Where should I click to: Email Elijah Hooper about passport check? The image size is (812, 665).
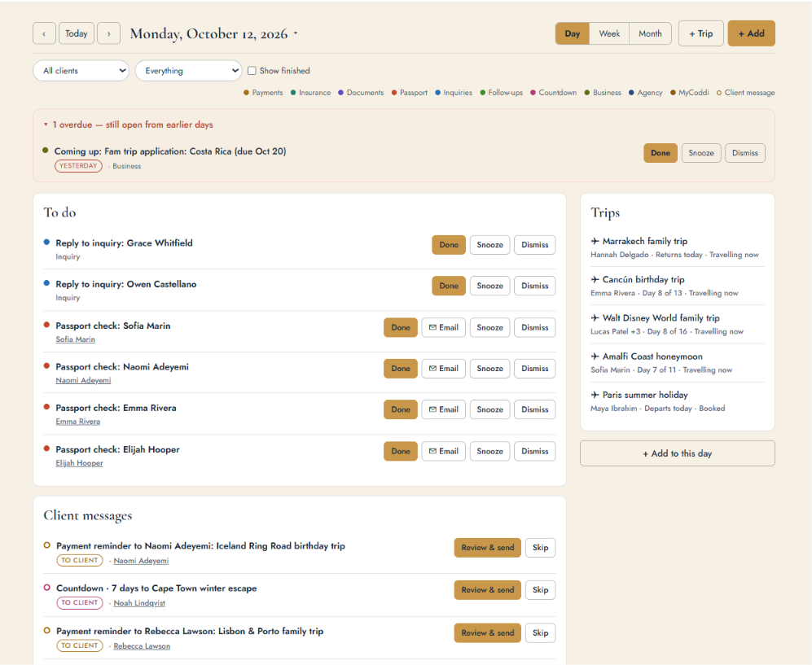(444, 451)
